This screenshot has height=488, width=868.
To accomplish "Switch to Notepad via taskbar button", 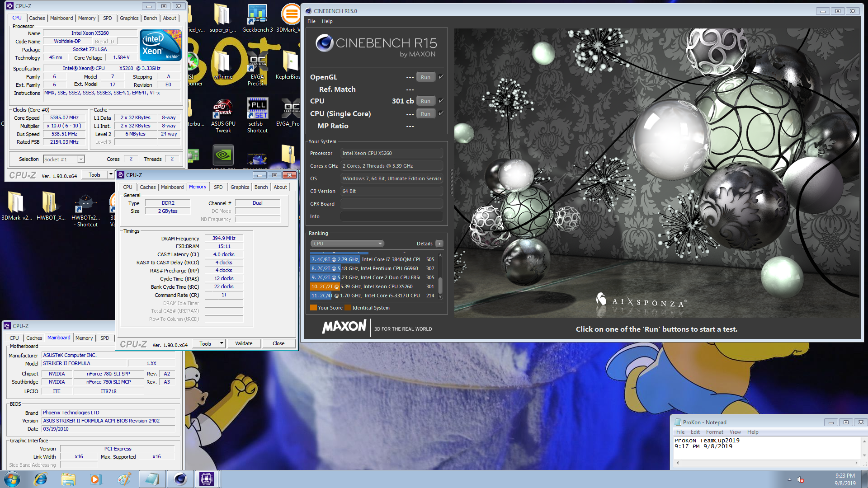I will (x=152, y=479).
